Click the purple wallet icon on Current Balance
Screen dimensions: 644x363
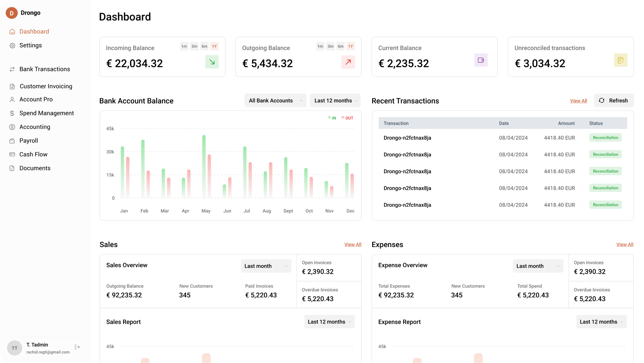[x=481, y=60]
